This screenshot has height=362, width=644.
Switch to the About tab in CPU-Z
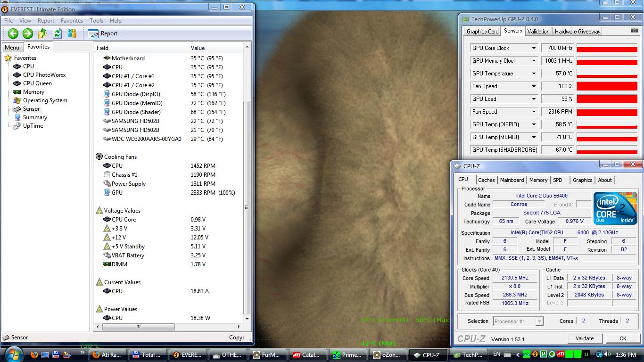pyautogui.click(x=605, y=180)
